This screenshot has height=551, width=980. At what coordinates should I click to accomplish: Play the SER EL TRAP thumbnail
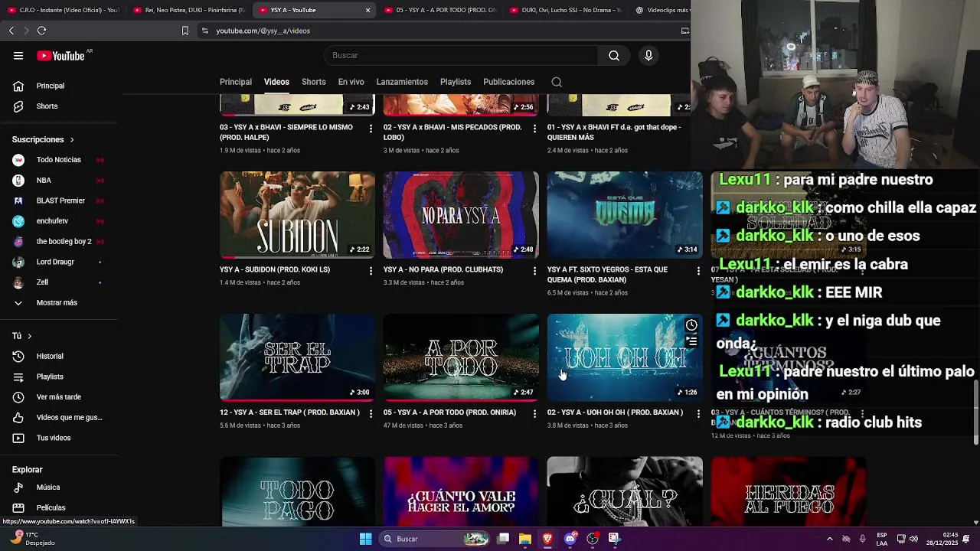[x=297, y=357]
